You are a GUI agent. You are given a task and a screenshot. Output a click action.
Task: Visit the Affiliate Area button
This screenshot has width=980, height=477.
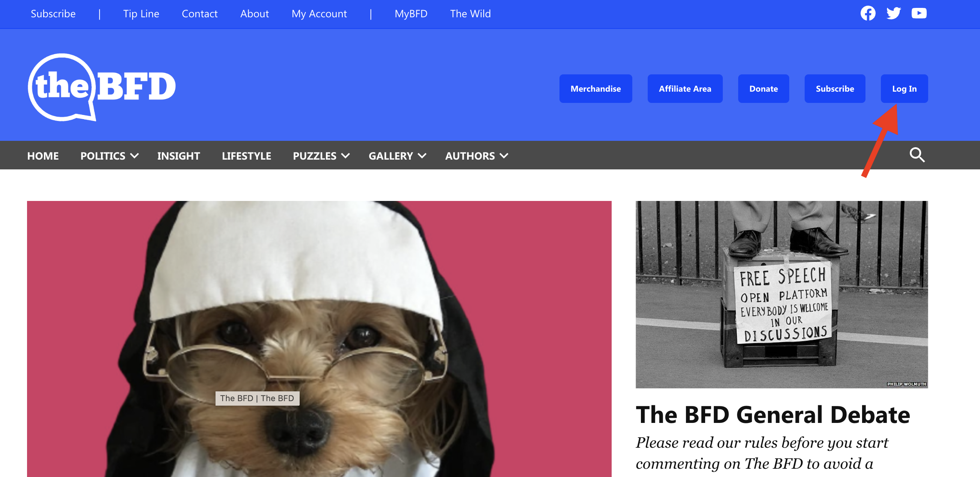(685, 89)
